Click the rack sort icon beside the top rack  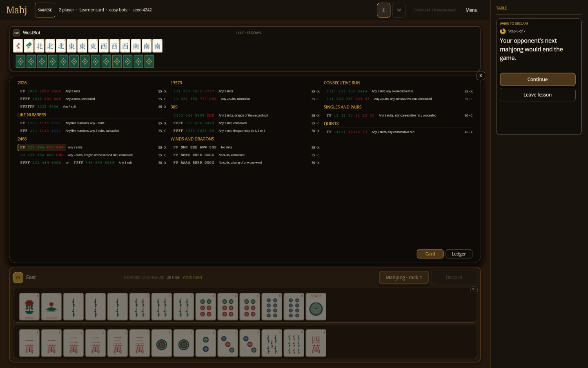point(474,289)
